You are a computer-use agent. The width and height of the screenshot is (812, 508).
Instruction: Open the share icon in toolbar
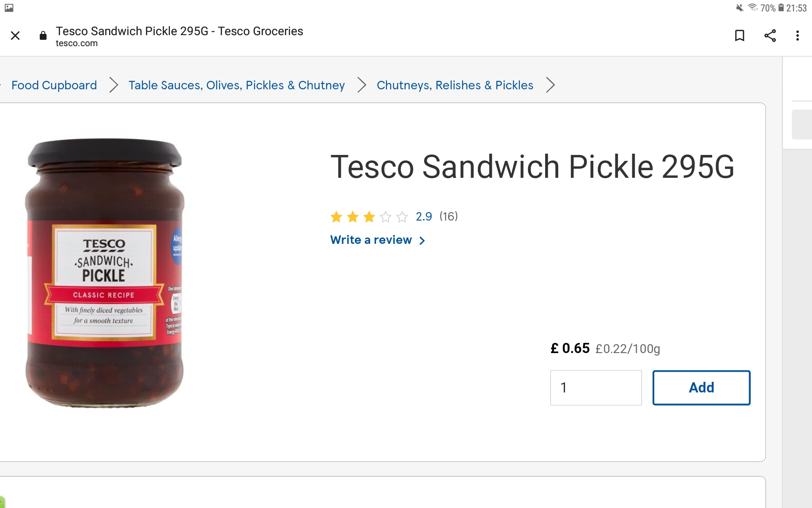pos(770,36)
